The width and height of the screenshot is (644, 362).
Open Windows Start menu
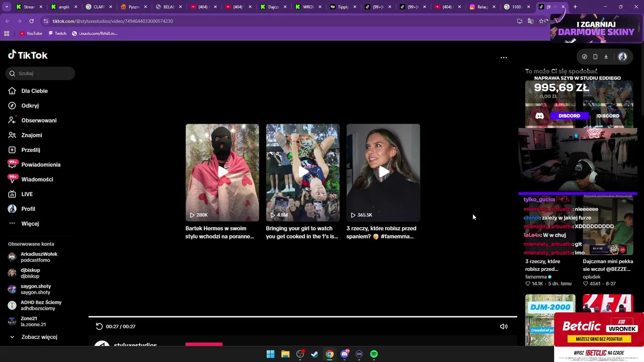point(270,354)
